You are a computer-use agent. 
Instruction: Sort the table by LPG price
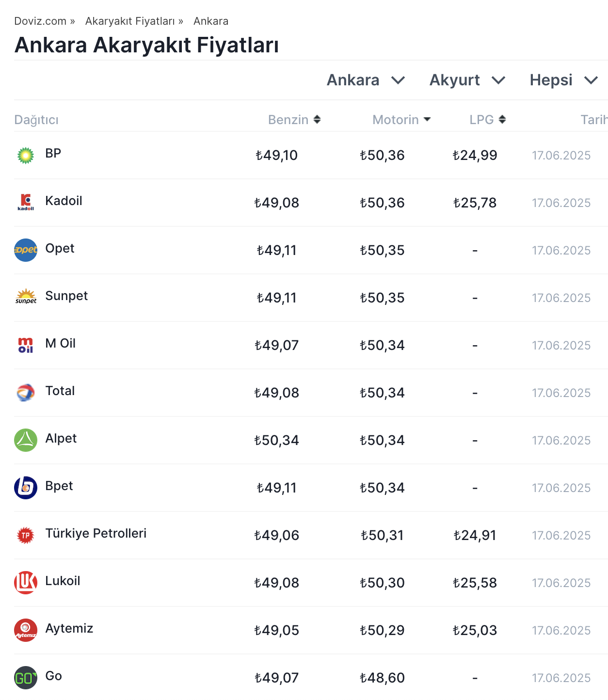487,120
